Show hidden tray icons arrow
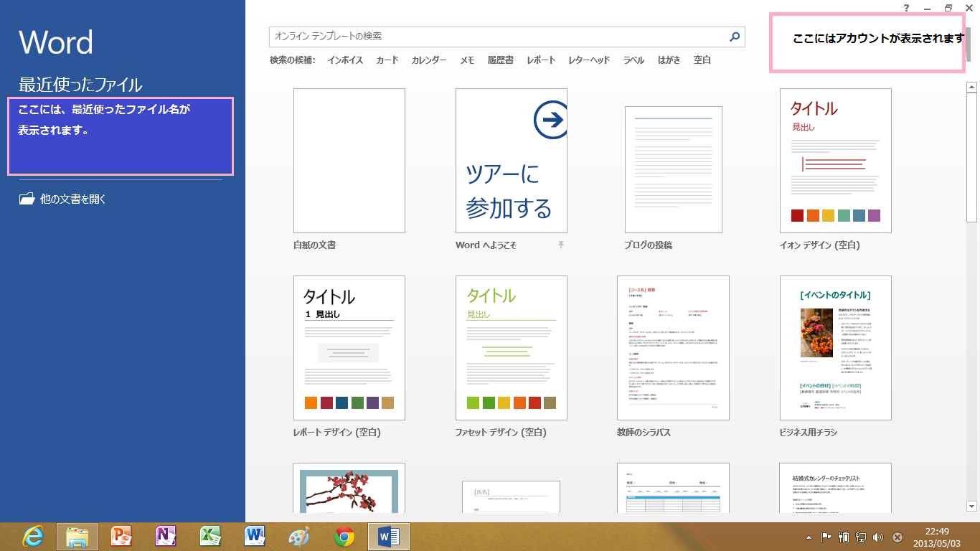Viewport: 980px width, 551px height. [x=809, y=537]
